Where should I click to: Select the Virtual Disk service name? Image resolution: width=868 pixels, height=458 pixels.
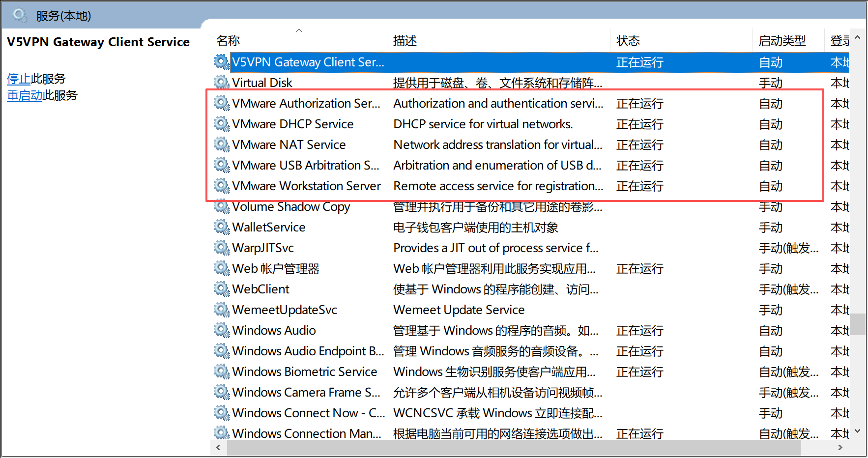coord(262,83)
